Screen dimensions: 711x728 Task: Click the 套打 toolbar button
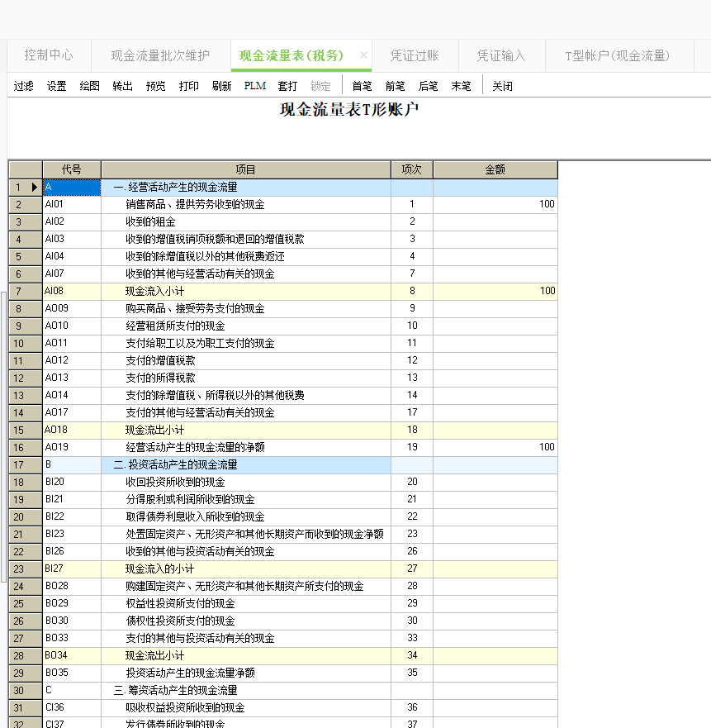(x=287, y=86)
